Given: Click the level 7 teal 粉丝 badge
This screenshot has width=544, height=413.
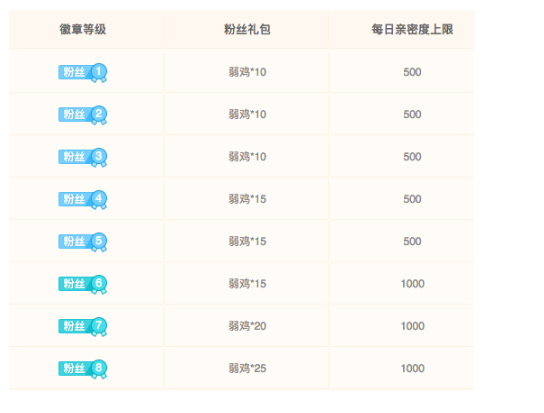Looking at the screenshot, I should click(x=83, y=327).
